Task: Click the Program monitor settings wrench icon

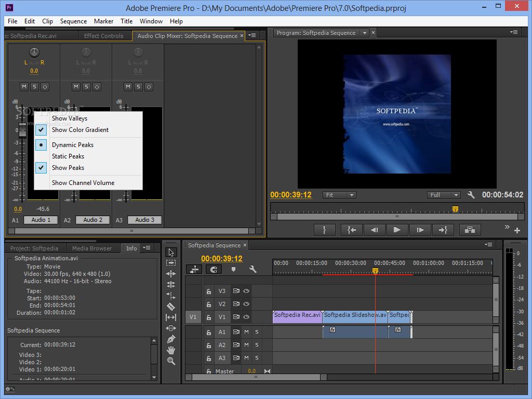Action: (x=471, y=195)
